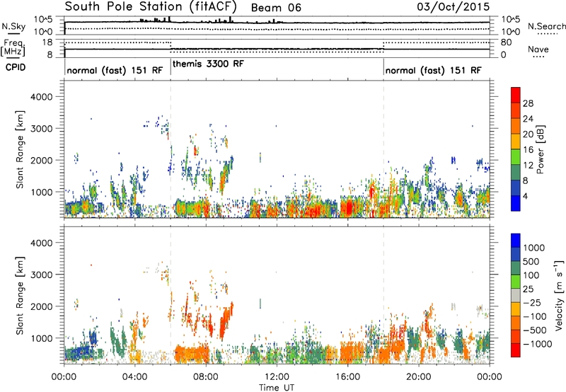Click the 'Freq. [MHz]' label
Viewport: 566px width, 392px height.
13,47
